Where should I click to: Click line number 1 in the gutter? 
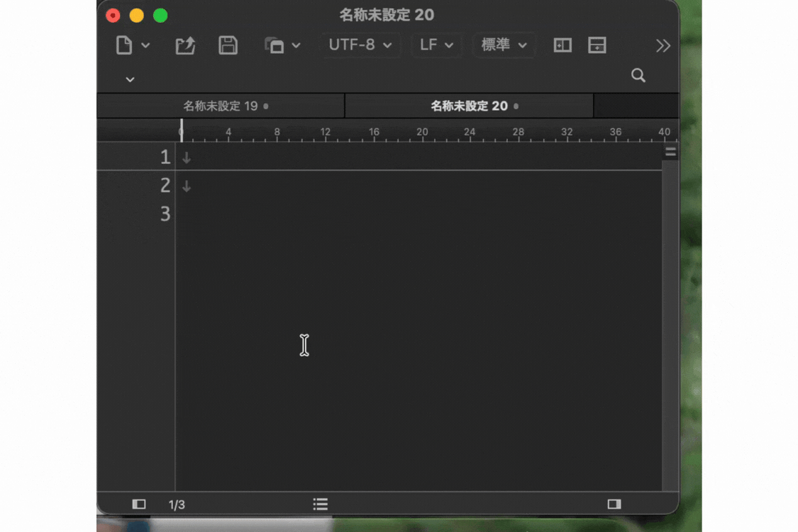point(165,157)
